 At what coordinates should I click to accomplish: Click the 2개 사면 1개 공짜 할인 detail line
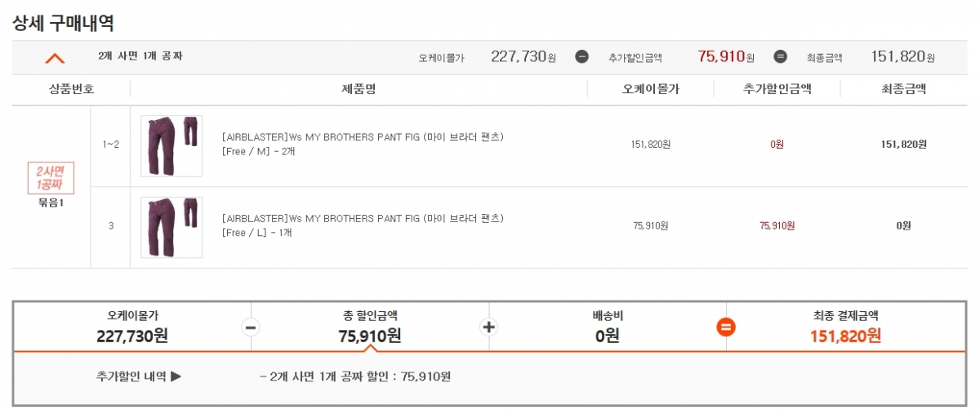354,377
